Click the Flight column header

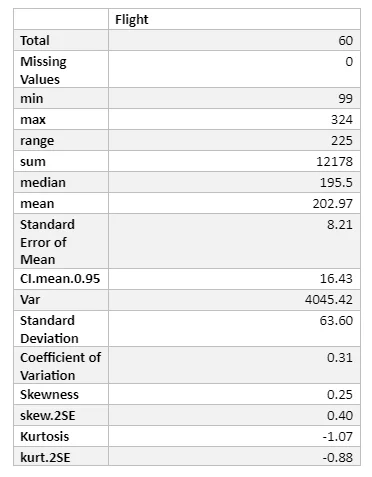tap(132, 20)
